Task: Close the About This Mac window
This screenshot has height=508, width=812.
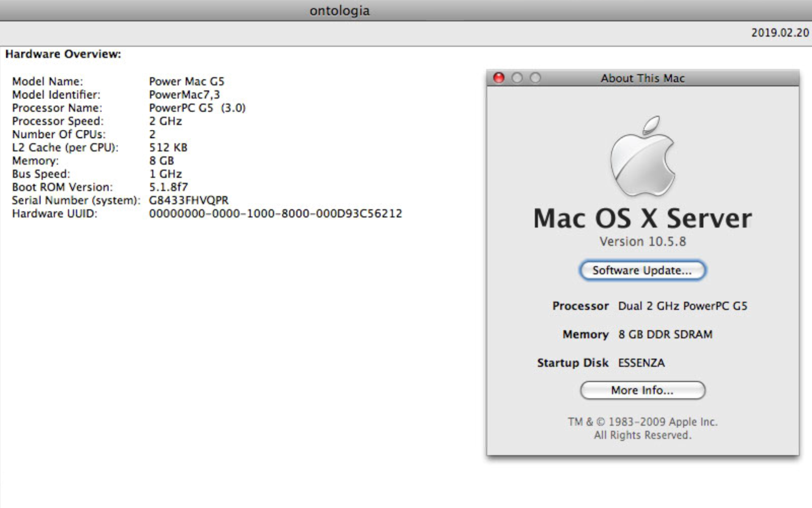Action: coord(499,78)
